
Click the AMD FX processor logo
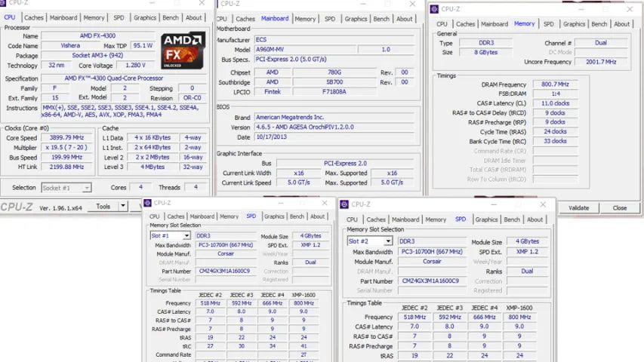click(x=183, y=51)
